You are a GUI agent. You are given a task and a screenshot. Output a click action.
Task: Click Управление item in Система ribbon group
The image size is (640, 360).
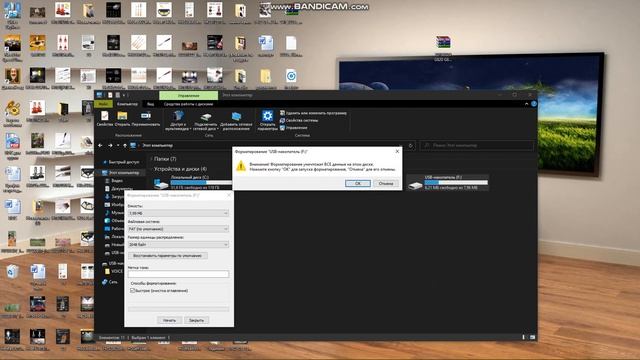tap(293, 128)
